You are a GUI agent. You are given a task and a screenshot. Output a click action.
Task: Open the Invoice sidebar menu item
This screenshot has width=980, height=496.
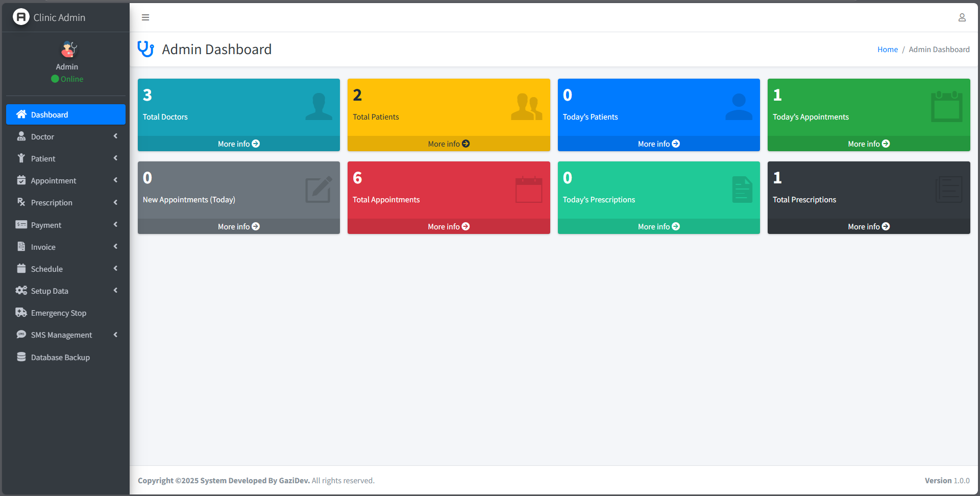[43, 247]
